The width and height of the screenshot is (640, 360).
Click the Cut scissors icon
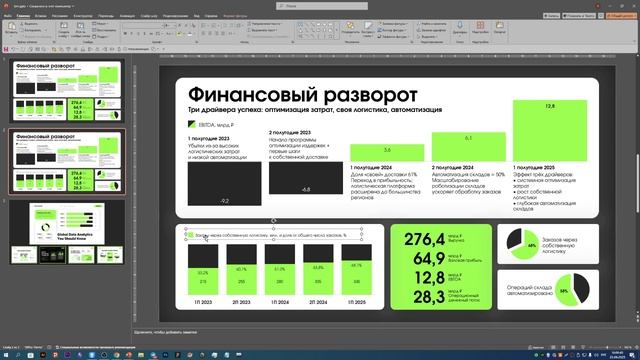pos(22,24)
